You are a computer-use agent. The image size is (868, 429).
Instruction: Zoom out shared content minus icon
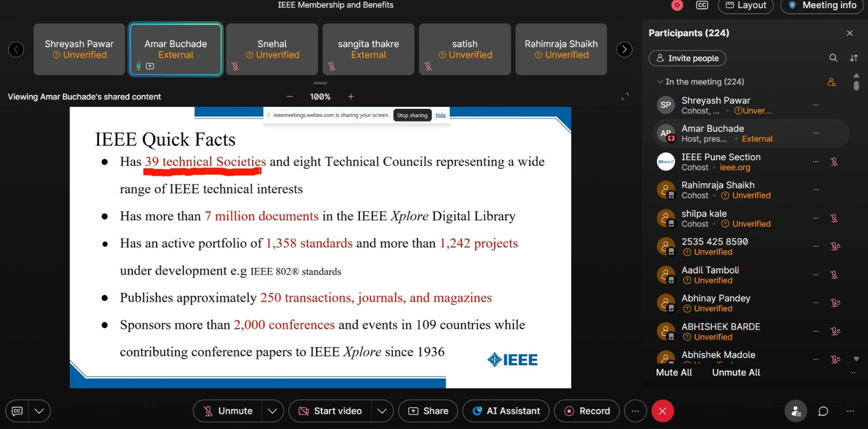[290, 97]
